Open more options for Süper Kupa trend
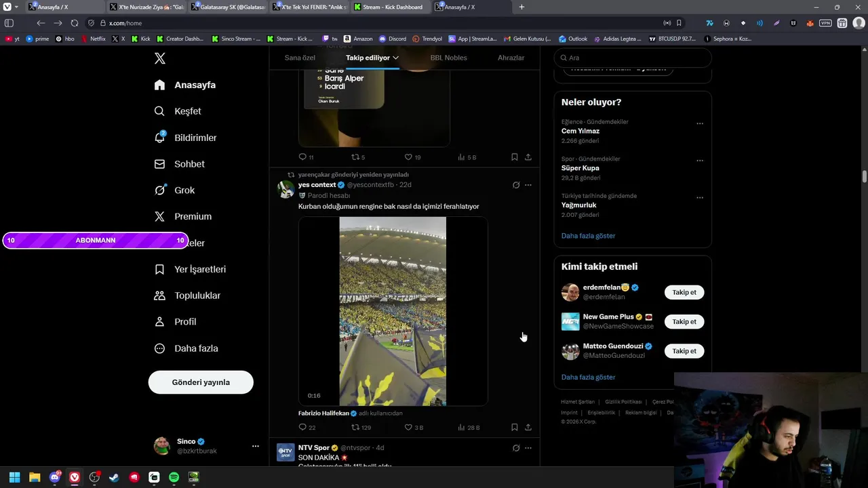 [700, 161]
